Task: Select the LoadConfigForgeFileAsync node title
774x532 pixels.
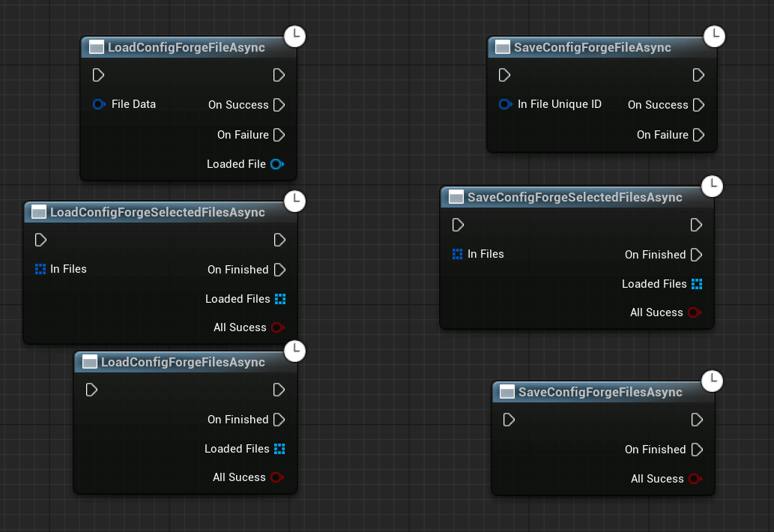Action: tap(186, 47)
